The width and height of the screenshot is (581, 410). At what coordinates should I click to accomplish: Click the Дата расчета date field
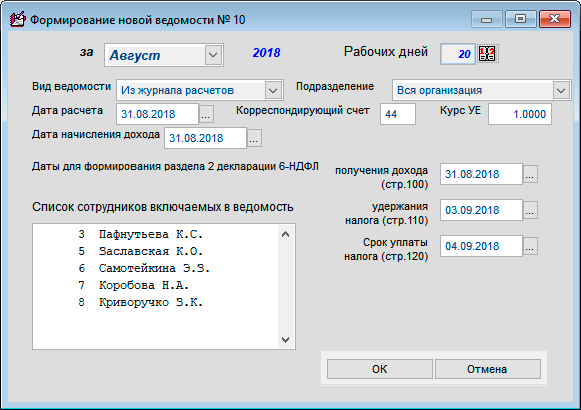click(157, 114)
